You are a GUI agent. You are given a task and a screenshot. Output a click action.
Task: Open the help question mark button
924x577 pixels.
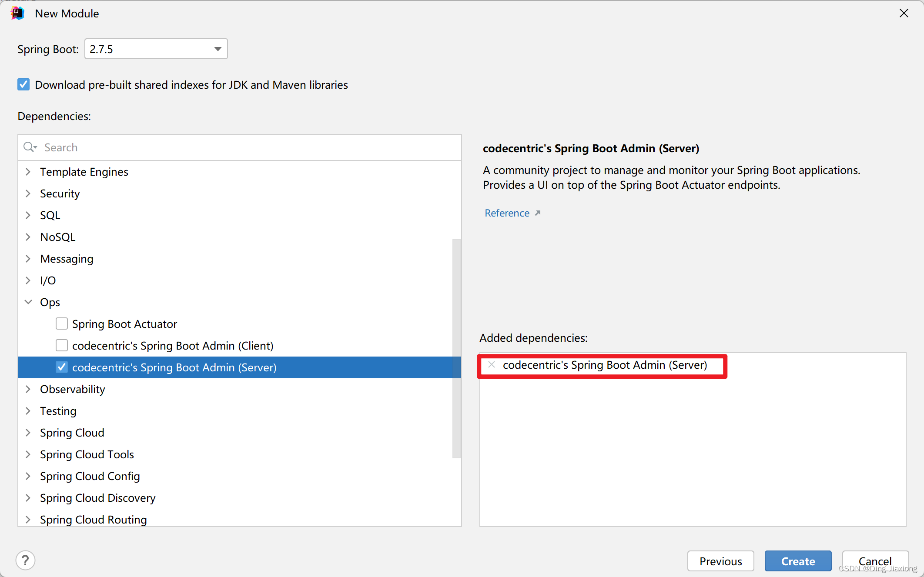tap(26, 560)
